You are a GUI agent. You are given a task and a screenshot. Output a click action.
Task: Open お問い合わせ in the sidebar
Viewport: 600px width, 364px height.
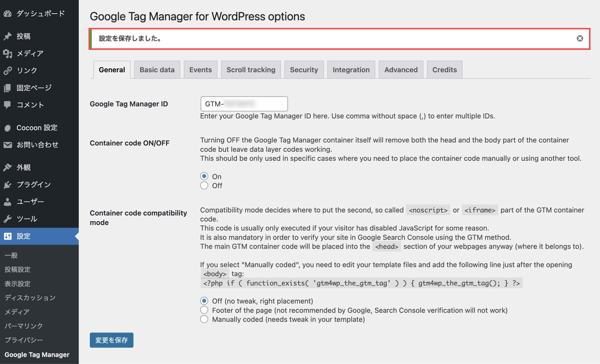[x=39, y=145]
